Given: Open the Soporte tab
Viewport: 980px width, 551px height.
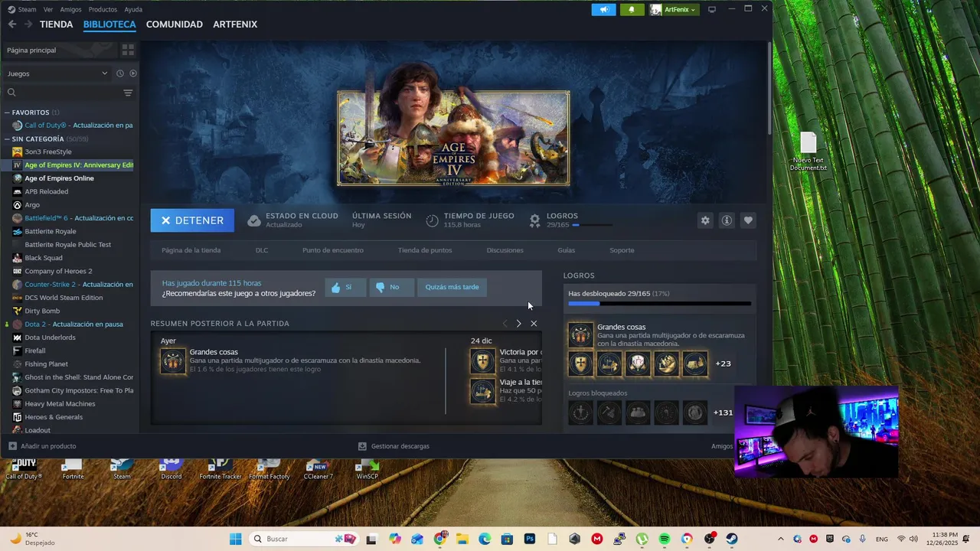Looking at the screenshot, I should tap(622, 250).
